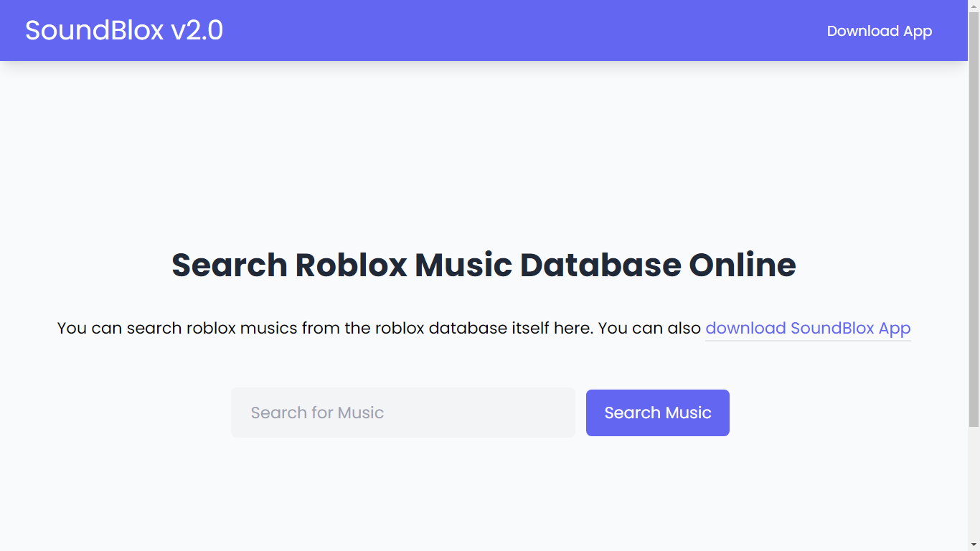Click the SoundBlox v2.0 site title
This screenshot has width=980, height=551.
click(124, 30)
